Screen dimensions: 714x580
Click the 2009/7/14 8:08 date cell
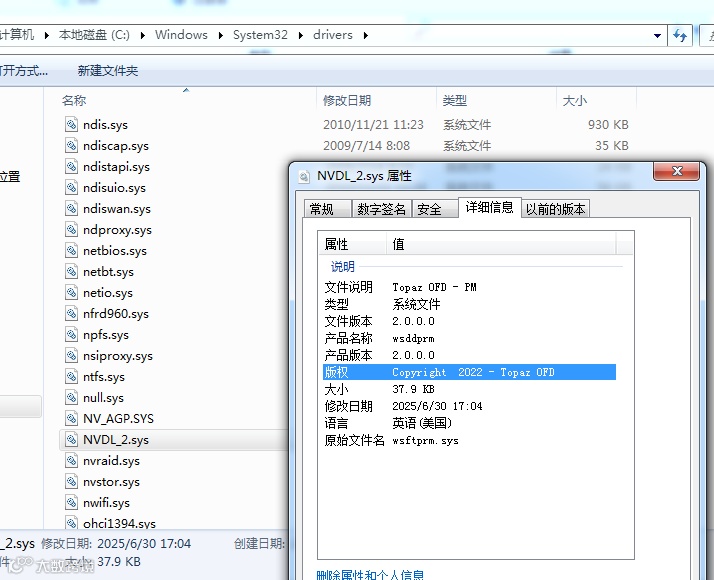tap(366, 145)
